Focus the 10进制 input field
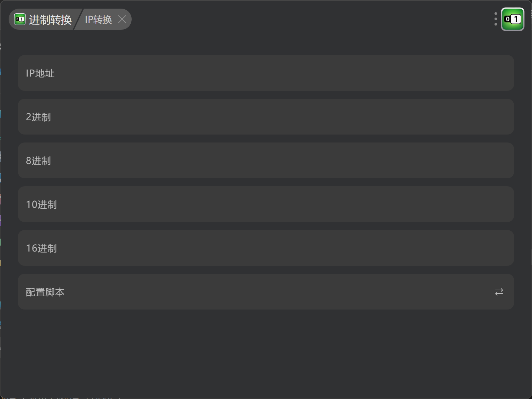 coord(266,204)
